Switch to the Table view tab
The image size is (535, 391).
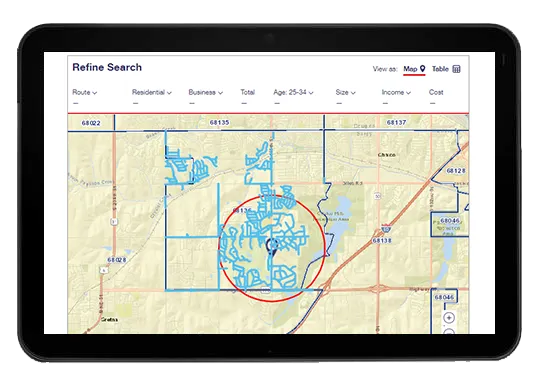tap(446, 69)
